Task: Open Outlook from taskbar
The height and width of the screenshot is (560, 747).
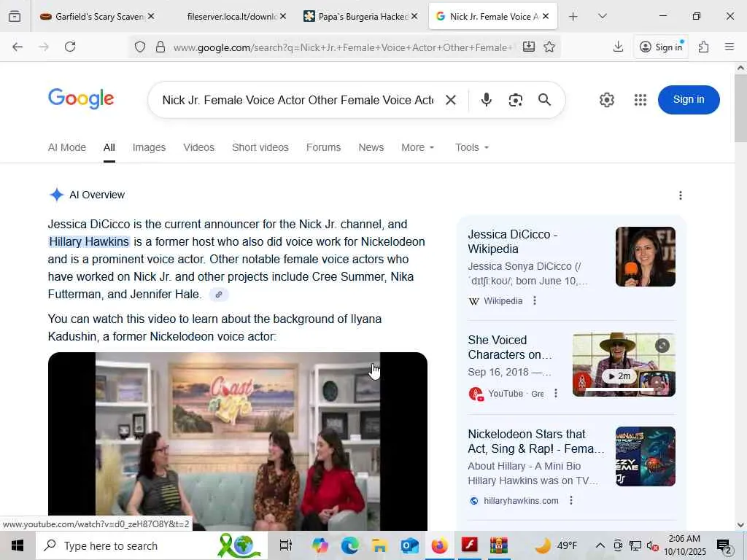Action: (x=410, y=545)
